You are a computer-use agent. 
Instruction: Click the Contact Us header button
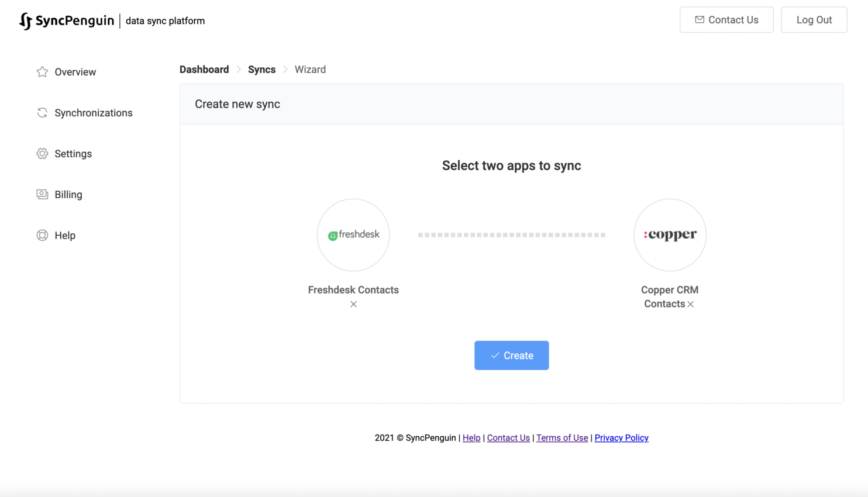click(726, 20)
